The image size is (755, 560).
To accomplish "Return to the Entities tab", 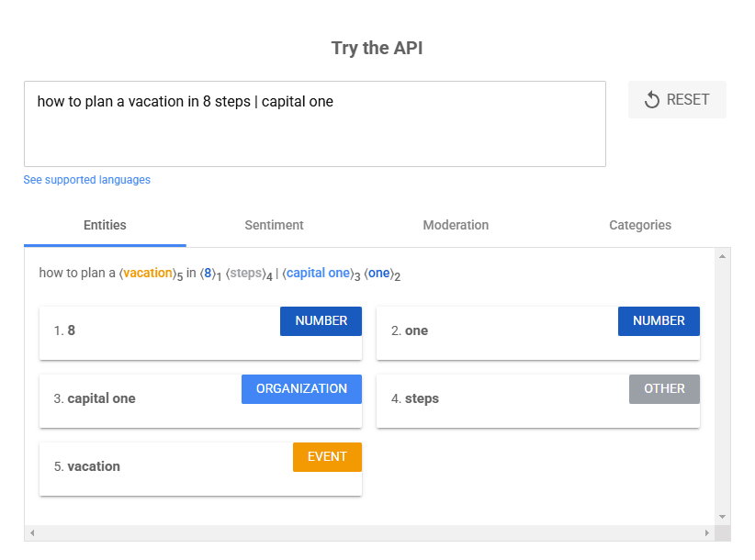I will pyautogui.click(x=104, y=225).
